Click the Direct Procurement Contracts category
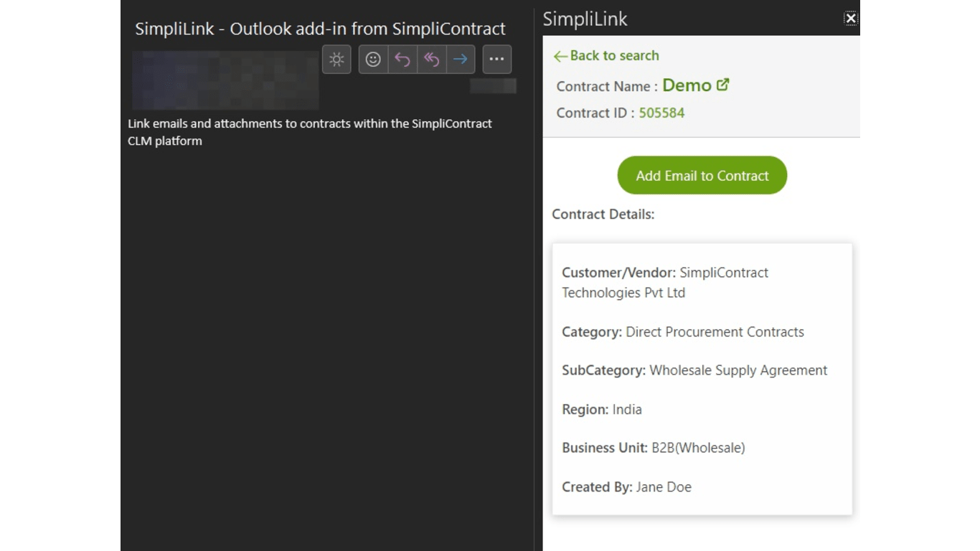This screenshot has width=980, height=551. pyautogui.click(x=715, y=332)
